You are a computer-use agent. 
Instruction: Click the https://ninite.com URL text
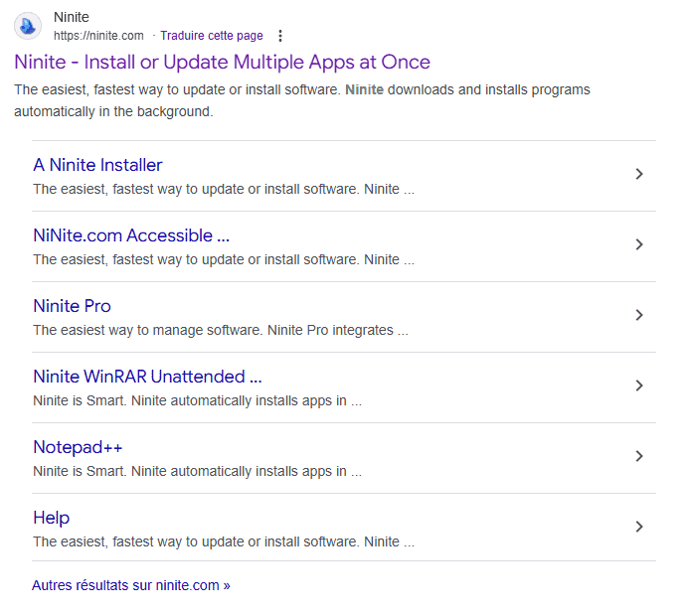pos(98,36)
